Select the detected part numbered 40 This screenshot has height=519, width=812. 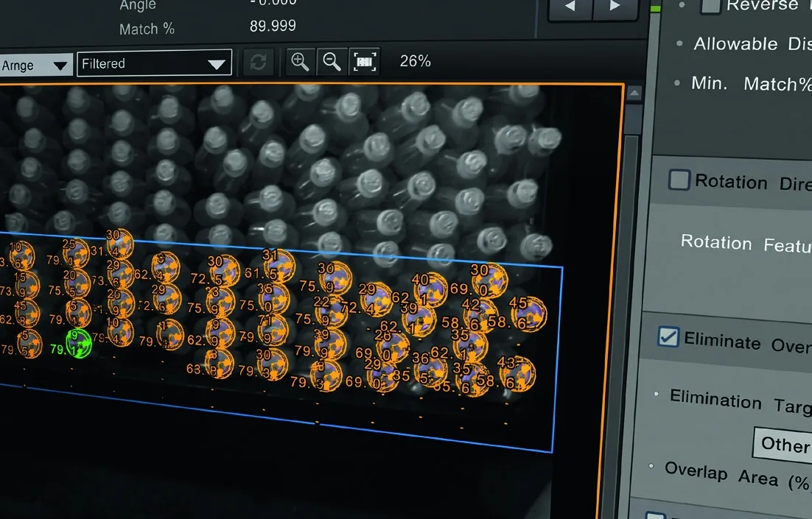(430, 289)
